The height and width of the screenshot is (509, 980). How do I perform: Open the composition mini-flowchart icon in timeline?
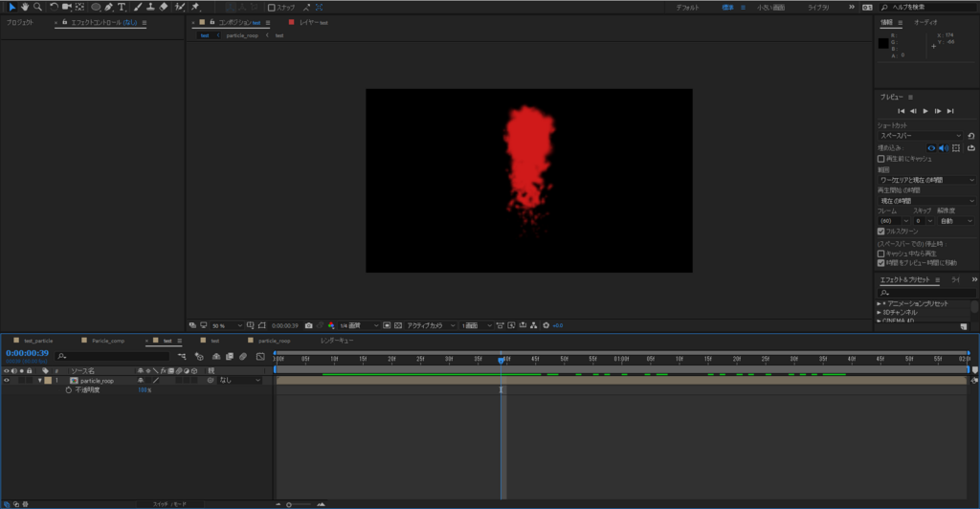tap(182, 357)
